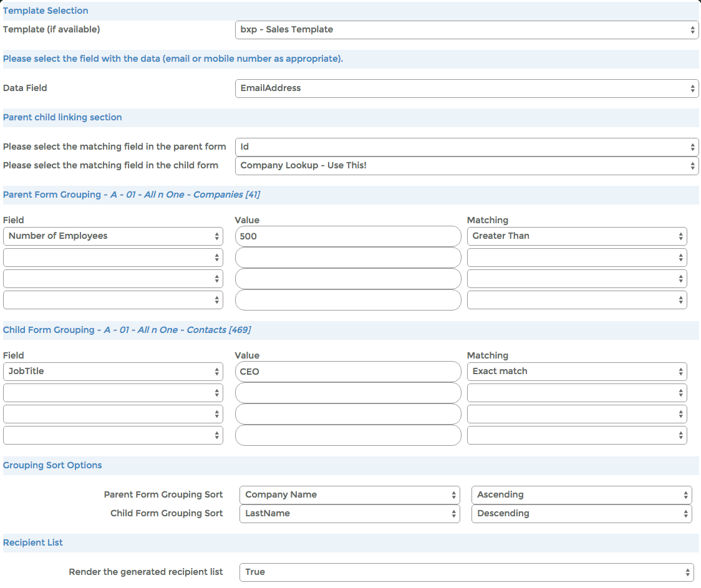This screenshot has height=588, width=701.
Task: Open the Number of Employees field dropdown
Action: point(113,236)
